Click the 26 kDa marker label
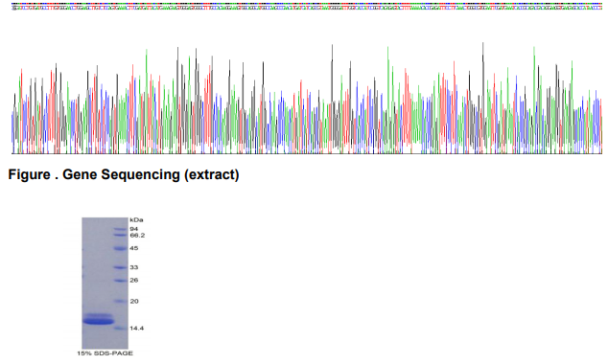The image size is (608, 364). point(133,280)
